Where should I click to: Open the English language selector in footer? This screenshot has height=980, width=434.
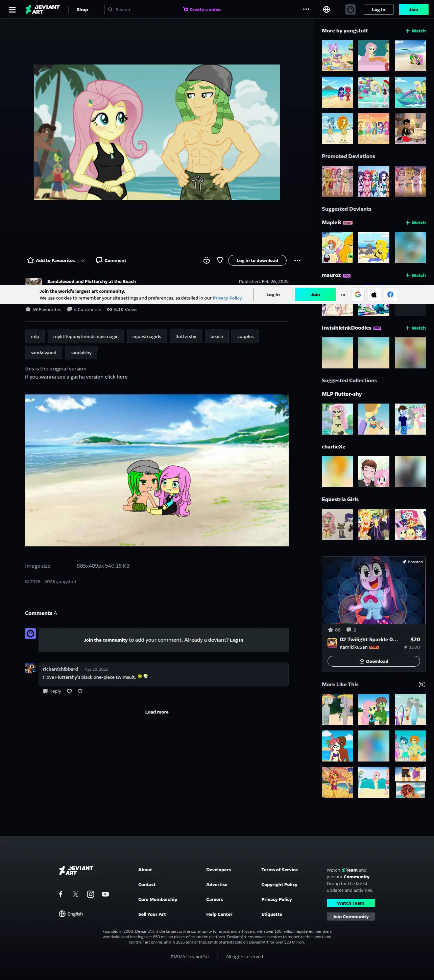click(x=71, y=914)
